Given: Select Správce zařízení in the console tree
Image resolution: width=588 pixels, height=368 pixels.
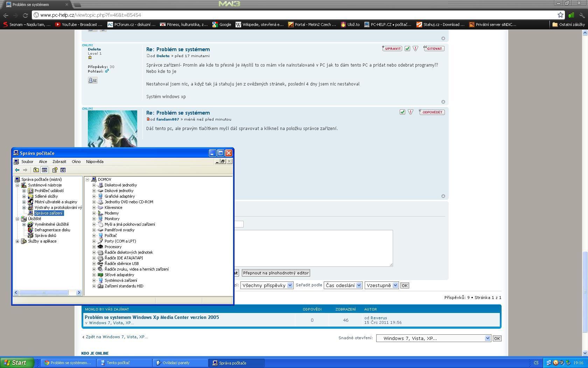Looking at the screenshot, I should tap(49, 213).
